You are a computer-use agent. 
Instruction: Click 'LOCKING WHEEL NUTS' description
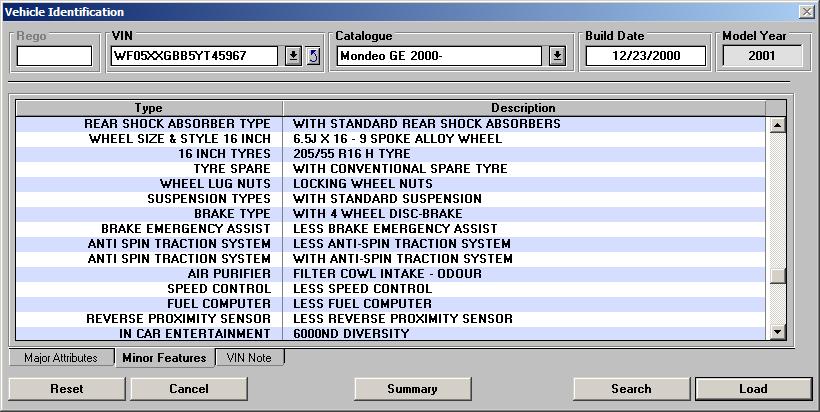coord(363,184)
